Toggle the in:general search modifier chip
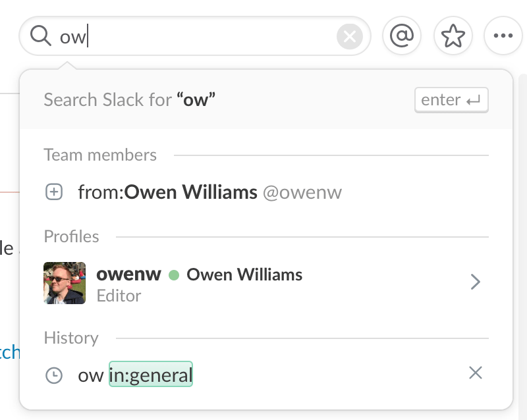 [150, 373]
